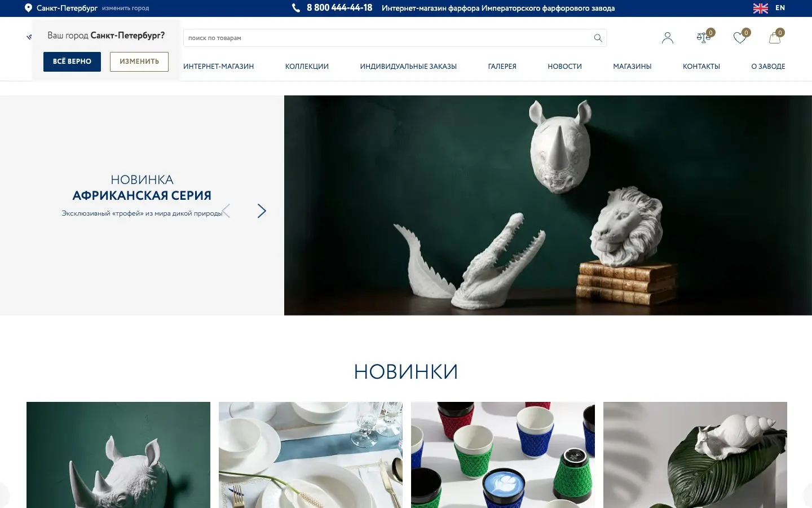The width and height of the screenshot is (812, 508).
Task: Open the colorful cups product thumbnail
Action: tap(503, 455)
